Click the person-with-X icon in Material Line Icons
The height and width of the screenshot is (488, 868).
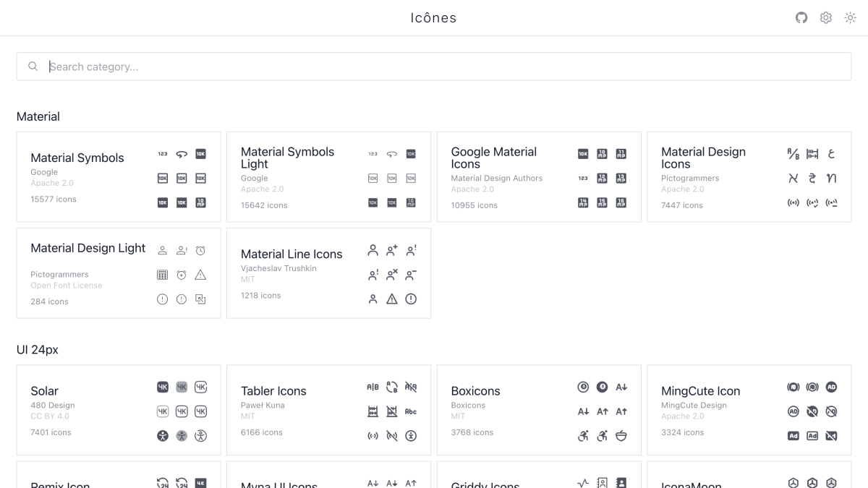pyautogui.click(x=392, y=275)
